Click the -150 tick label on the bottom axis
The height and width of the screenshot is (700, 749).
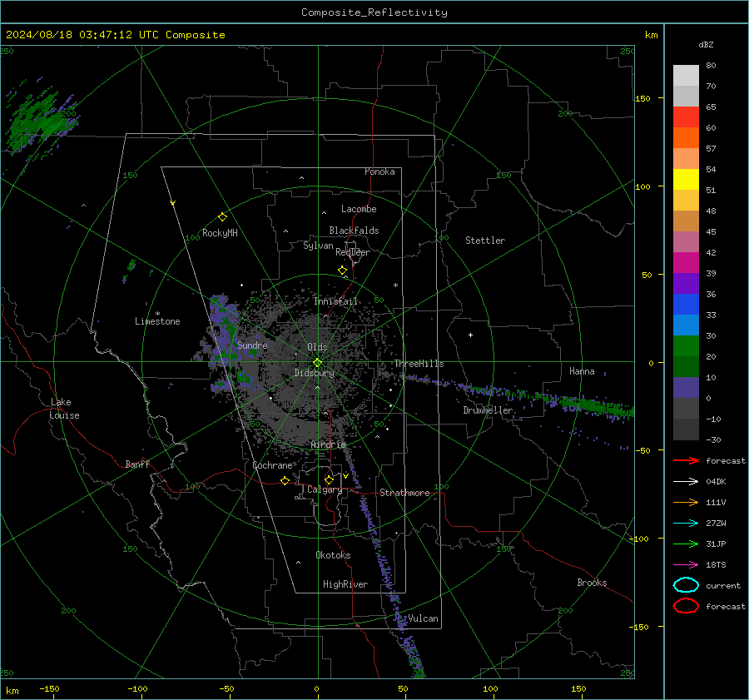49,688
